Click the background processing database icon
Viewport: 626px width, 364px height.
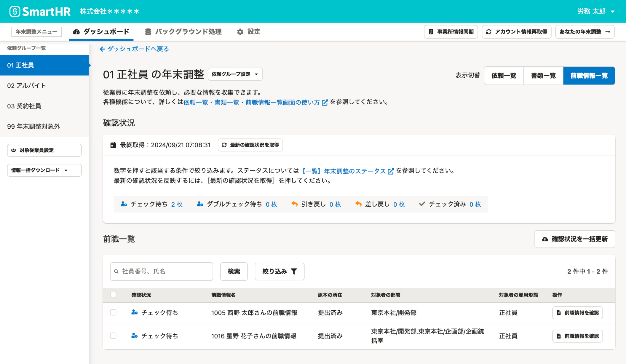point(148,32)
